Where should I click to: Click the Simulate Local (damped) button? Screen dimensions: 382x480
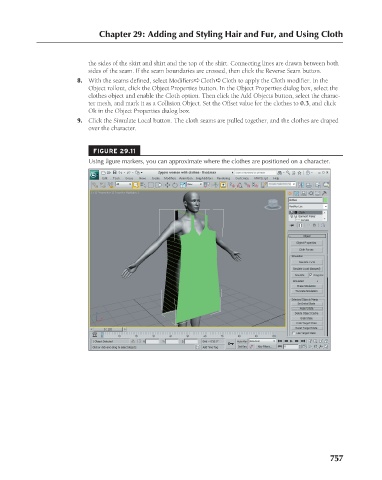click(x=306, y=269)
